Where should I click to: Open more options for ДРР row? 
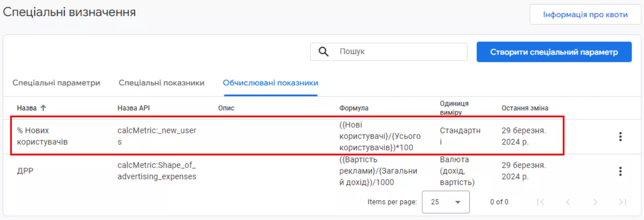click(x=620, y=171)
